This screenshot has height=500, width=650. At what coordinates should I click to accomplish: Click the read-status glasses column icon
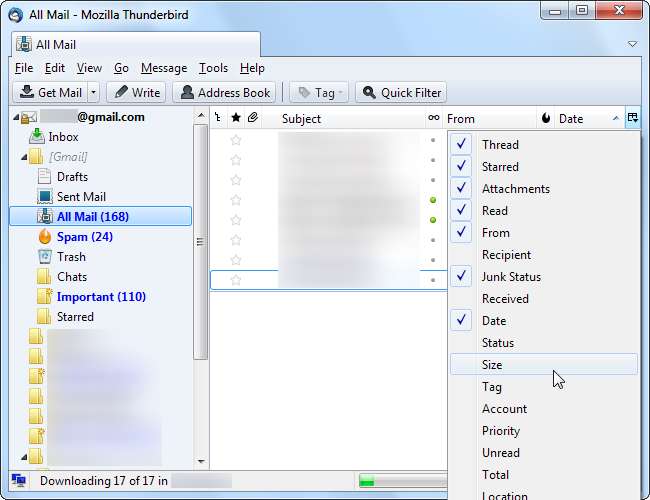[x=434, y=118]
